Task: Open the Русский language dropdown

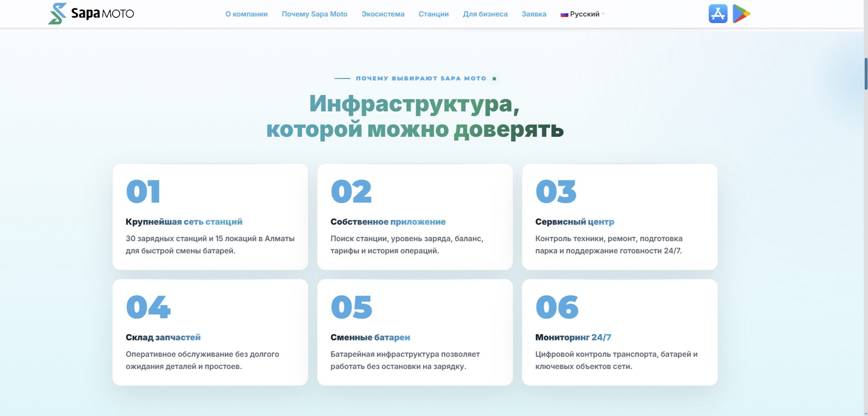Action: (583, 14)
